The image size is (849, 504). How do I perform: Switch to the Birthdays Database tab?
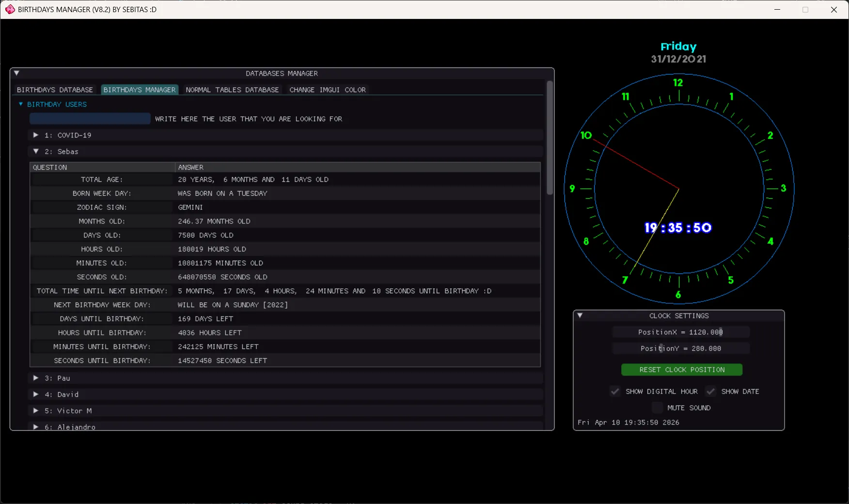55,90
